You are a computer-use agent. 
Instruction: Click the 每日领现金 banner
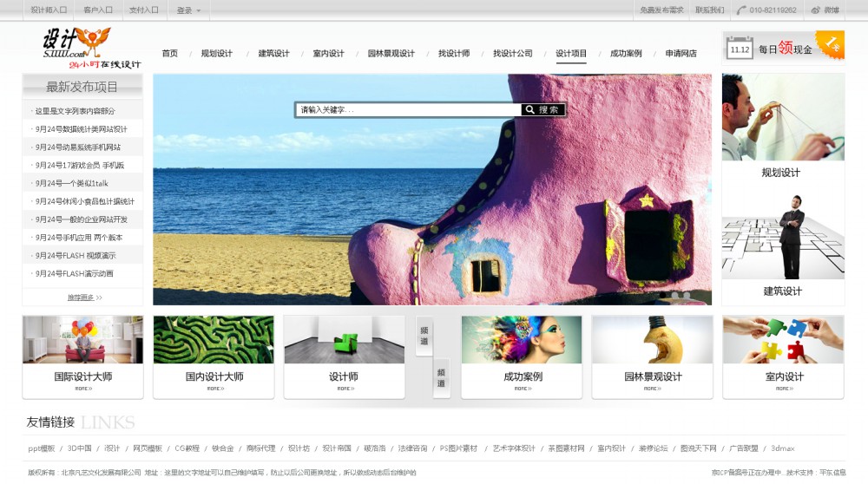[x=783, y=48]
